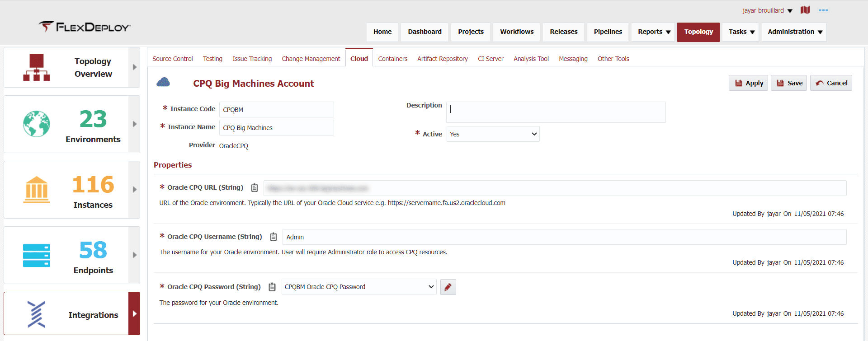868x341 pixels.
Task: Open the Pipelines menu
Action: (608, 32)
